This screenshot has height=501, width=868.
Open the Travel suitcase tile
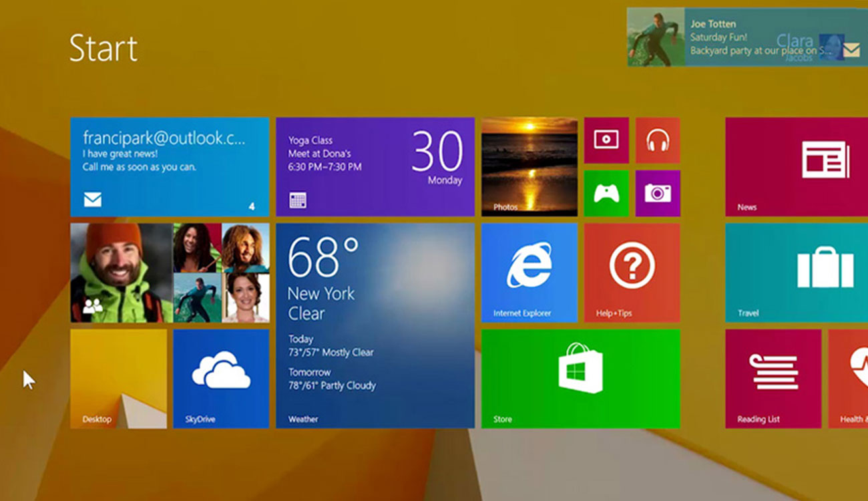click(797, 273)
